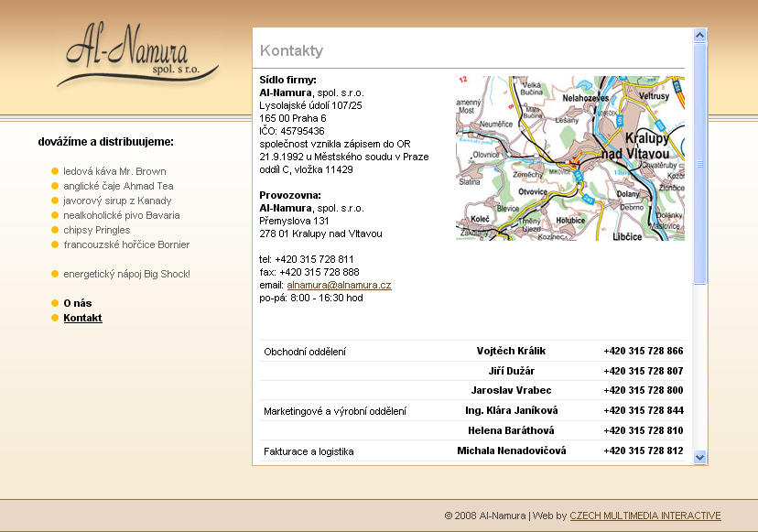Click the contacts panel scrollbar thumb
758x532 pixels.
point(699,164)
